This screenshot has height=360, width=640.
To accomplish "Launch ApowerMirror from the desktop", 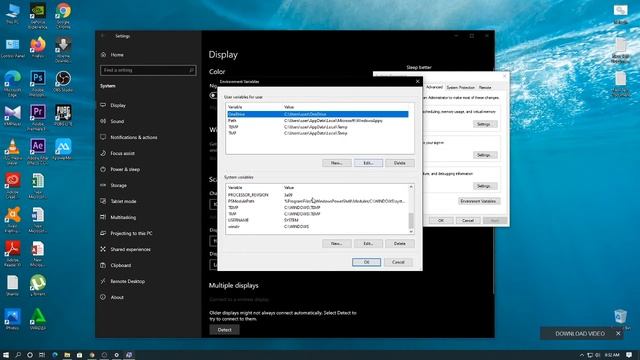I will 63,149.
